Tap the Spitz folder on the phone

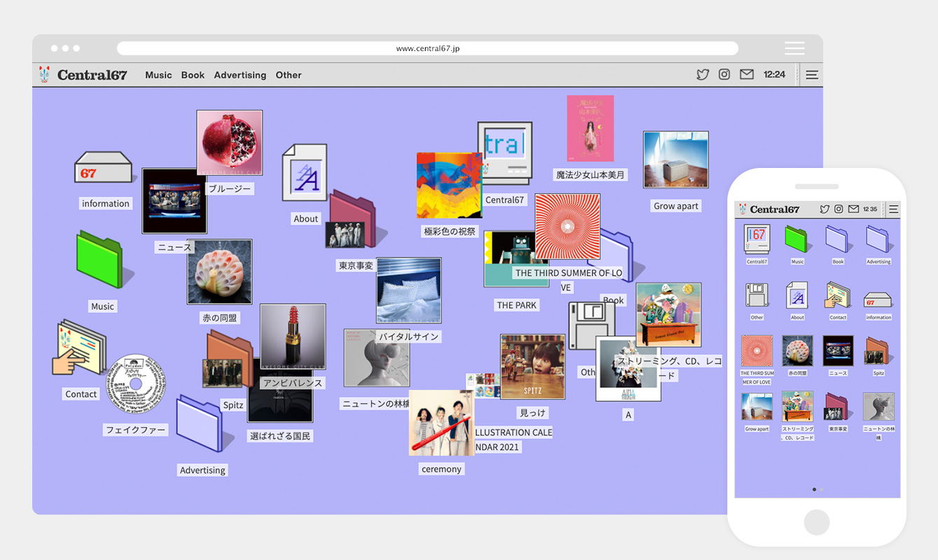878,351
